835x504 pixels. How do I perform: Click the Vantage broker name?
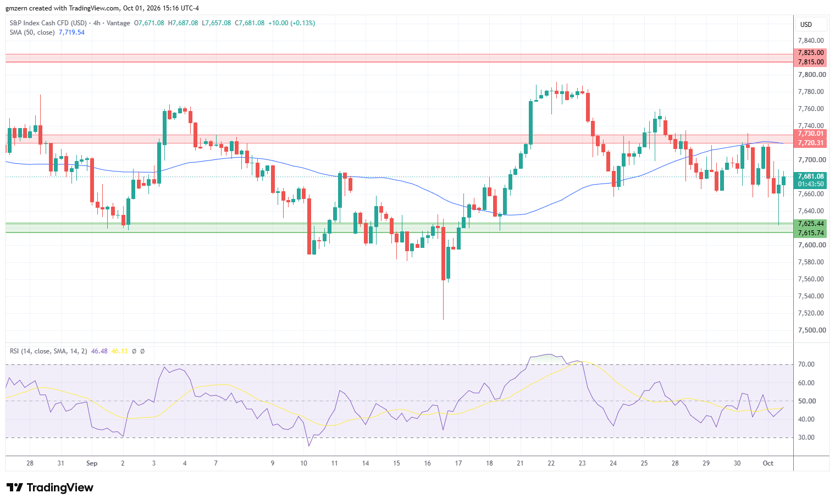point(118,23)
